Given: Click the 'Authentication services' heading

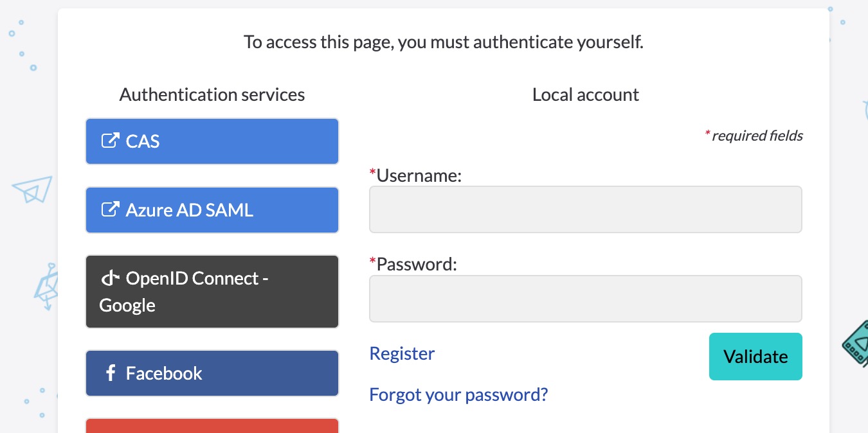Looking at the screenshot, I should pos(212,95).
